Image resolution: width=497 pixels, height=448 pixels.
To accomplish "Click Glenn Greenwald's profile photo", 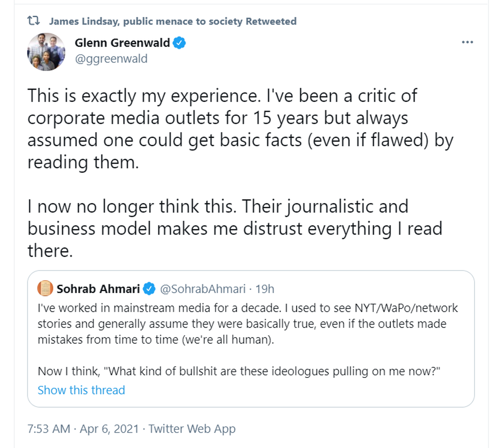I will (47, 51).
